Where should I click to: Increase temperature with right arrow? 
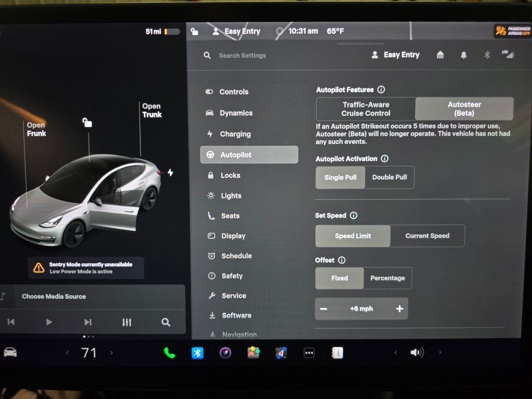coord(111,353)
